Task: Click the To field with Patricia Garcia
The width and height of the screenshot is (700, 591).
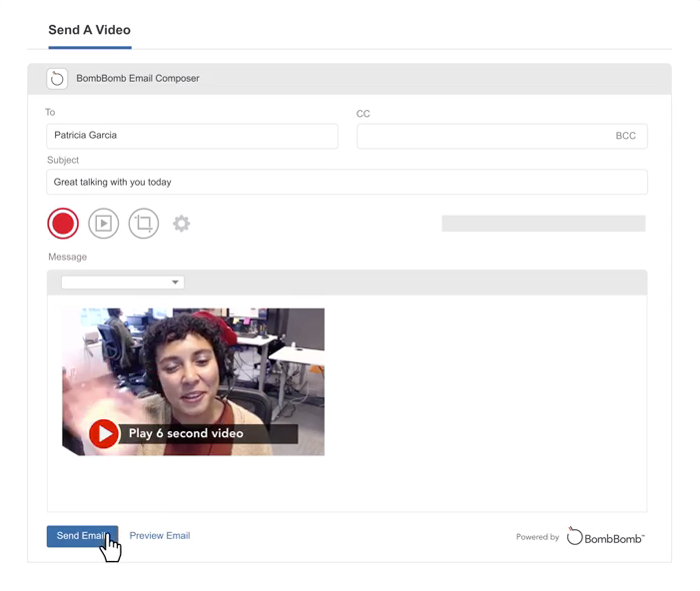Action: pos(193,136)
